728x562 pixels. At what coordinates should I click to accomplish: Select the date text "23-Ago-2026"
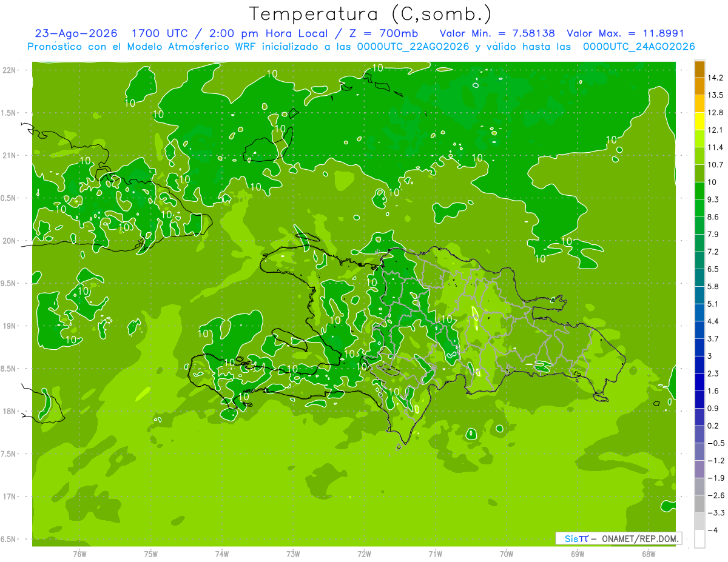click(76, 33)
